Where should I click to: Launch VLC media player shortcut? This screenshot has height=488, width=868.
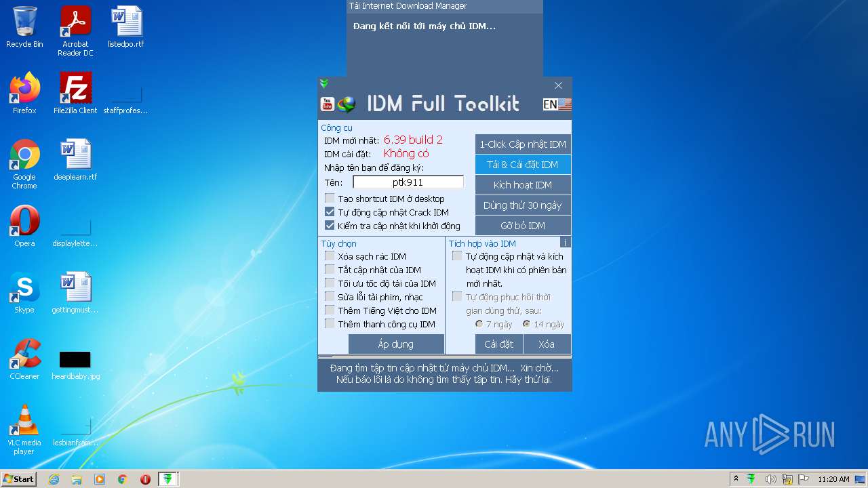[24, 430]
